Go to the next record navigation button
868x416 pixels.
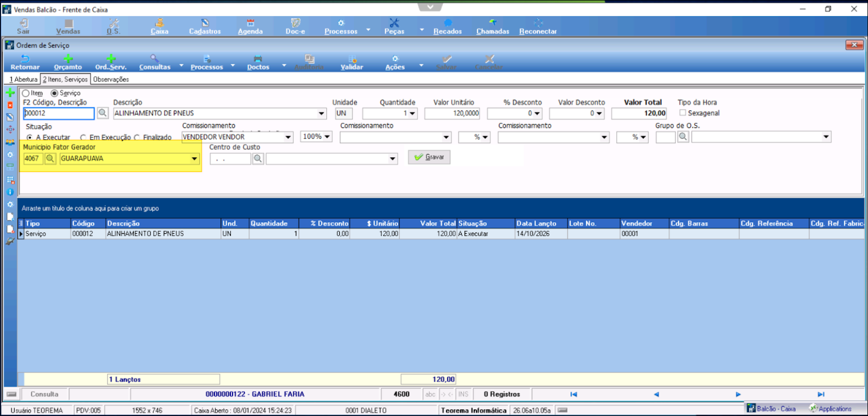[x=738, y=394]
